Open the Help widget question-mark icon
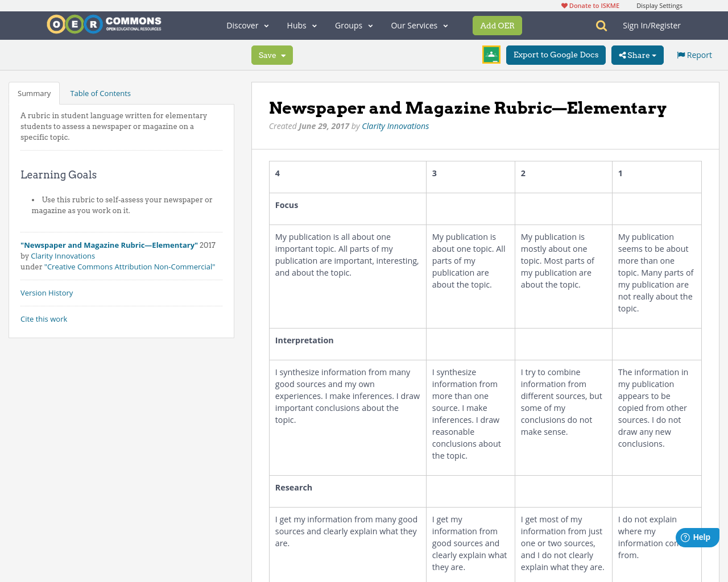Viewport: 728px width, 582px height. coord(685,537)
